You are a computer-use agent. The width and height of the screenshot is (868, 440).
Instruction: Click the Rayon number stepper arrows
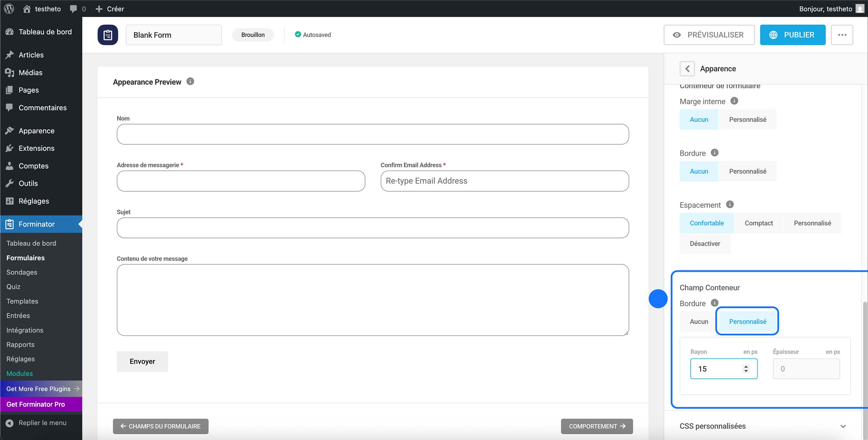[746, 369]
